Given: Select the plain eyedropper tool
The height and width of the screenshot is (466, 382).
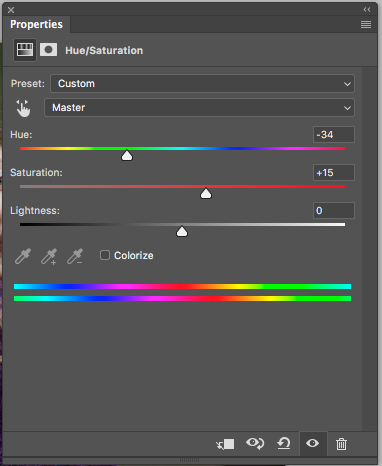Looking at the screenshot, I should coord(23,256).
